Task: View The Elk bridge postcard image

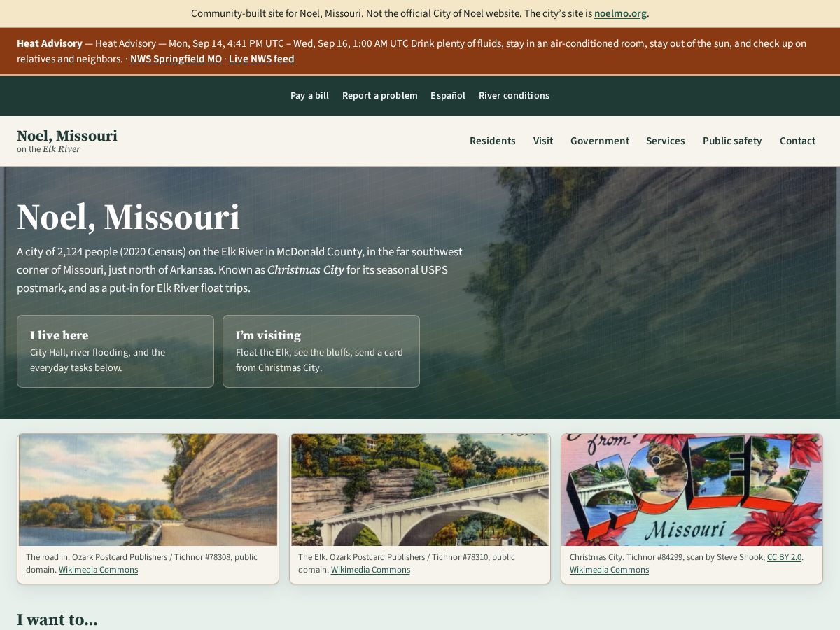Action: 420,490
